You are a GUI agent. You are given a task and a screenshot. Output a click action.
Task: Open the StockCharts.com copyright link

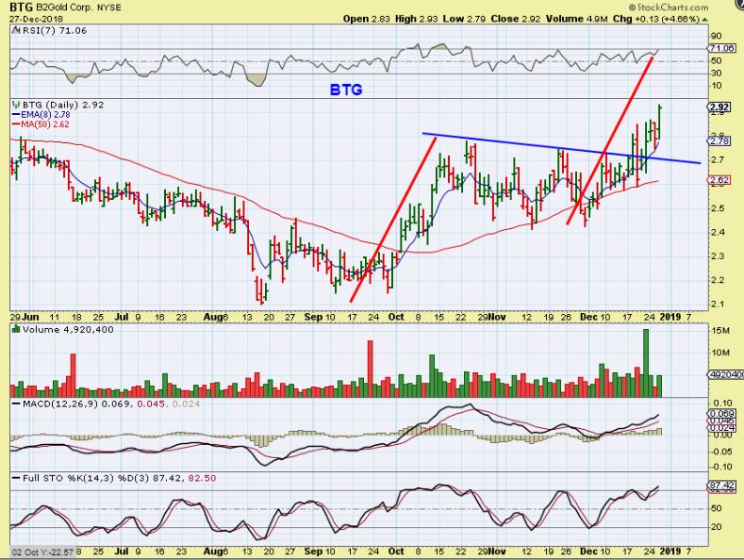pyautogui.click(x=669, y=8)
